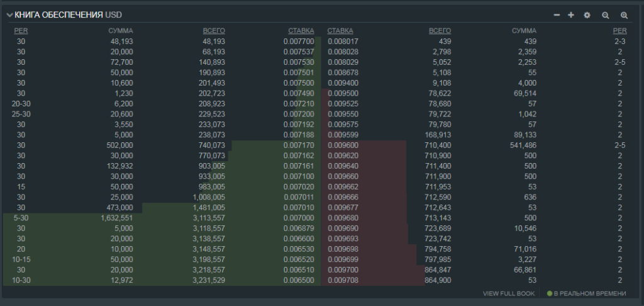Select the offer rate 0.009708 row
644x306 pixels.
343,280
